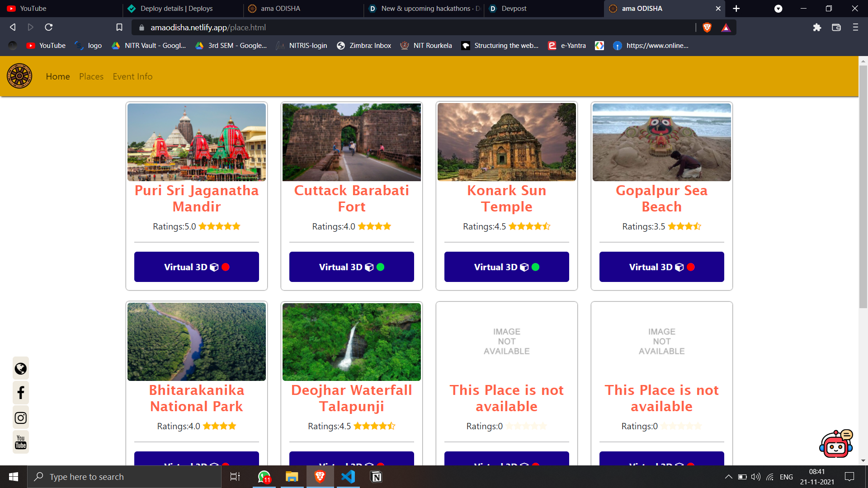Viewport: 868px width, 488px height.
Task: Click the ama ODISHA wheel logo
Action: 19,76
